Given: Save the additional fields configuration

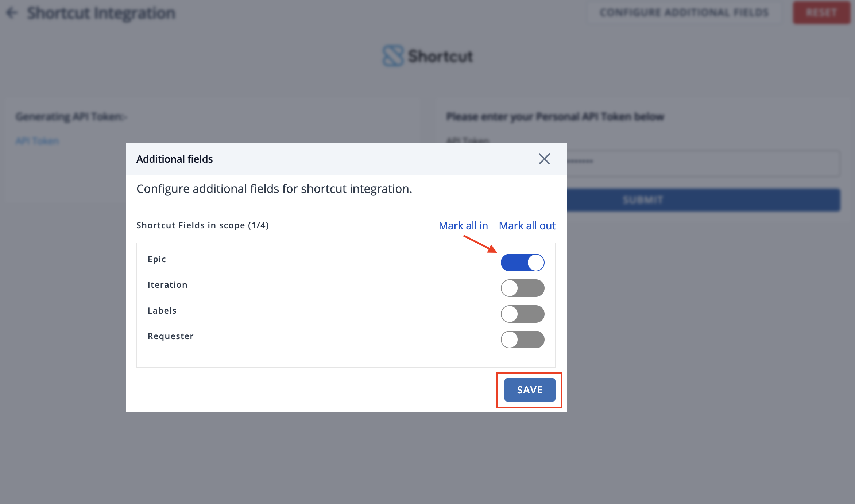Looking at the screenshot, I should (x=530, y=390).
